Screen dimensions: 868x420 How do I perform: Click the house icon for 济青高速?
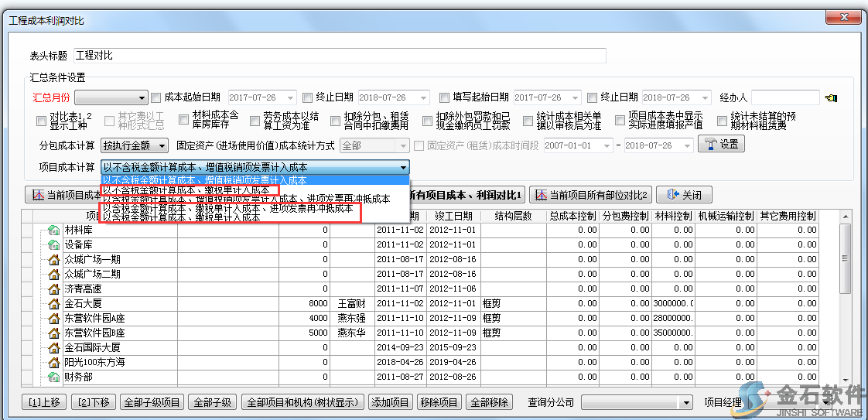click(x=54, y=289)
